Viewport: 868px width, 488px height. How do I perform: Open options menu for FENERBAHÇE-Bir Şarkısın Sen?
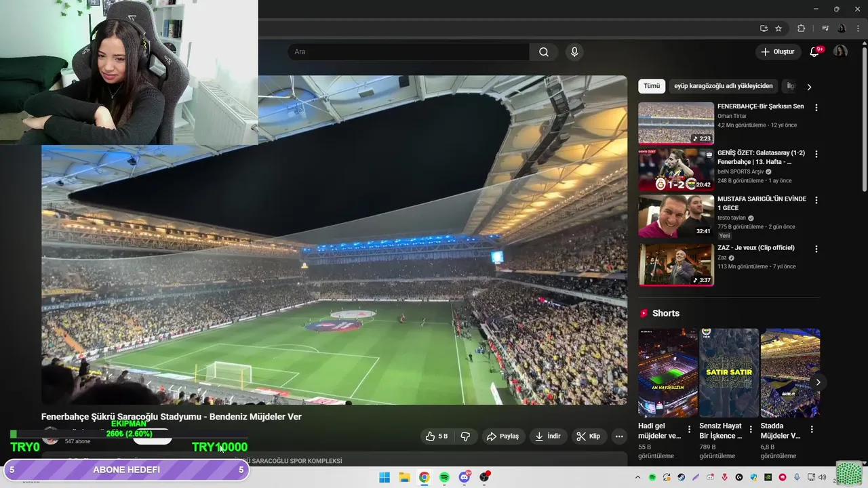point(816,108)
